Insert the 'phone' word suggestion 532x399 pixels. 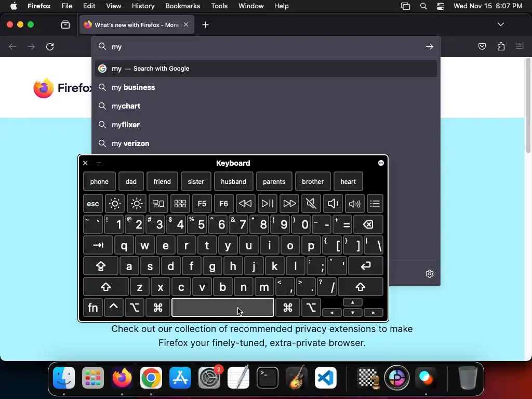[x=99, y=181]
